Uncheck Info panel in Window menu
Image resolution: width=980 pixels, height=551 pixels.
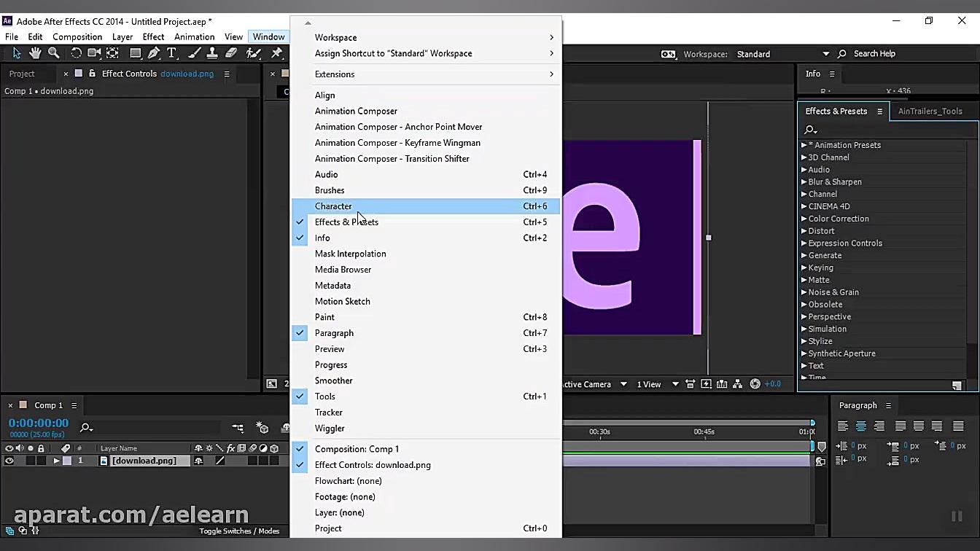(x=426, y=238)
